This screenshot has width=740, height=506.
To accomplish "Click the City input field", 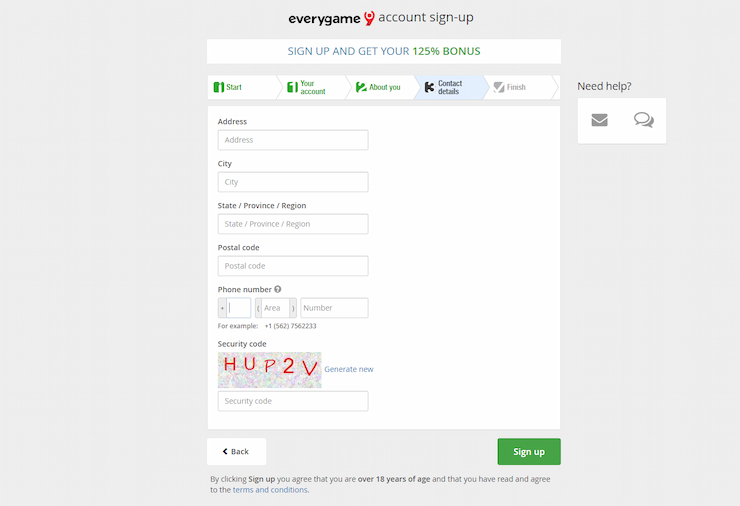I will point(293,182).
